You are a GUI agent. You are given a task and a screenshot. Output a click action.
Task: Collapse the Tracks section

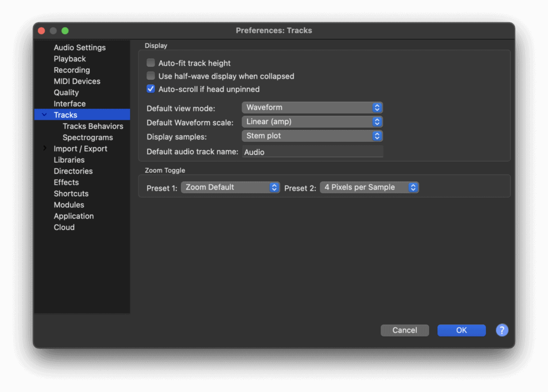44,114
